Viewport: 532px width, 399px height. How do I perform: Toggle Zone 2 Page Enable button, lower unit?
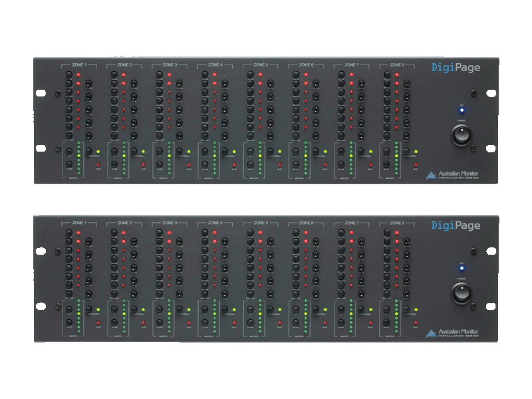(x=134, y=309)
